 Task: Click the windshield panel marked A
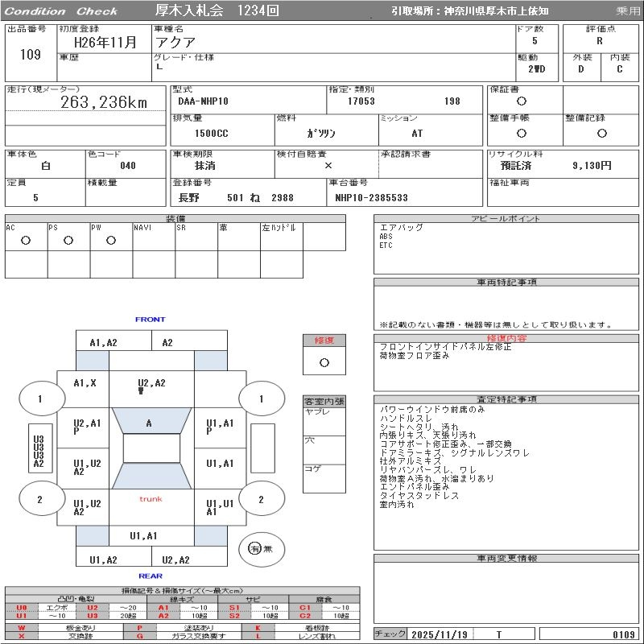(149, 423)
